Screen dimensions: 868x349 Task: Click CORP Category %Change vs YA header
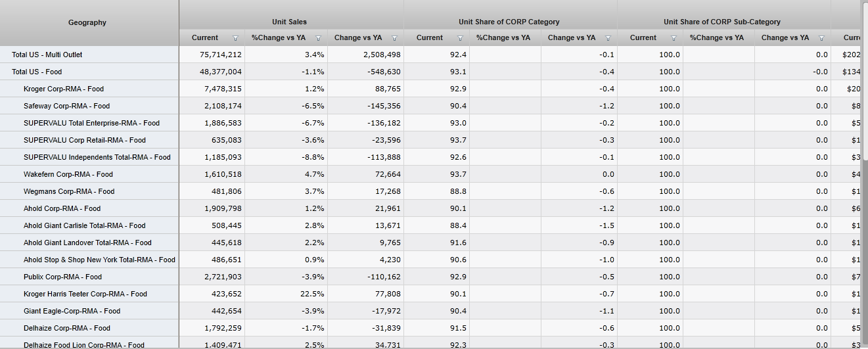pos(503,37)
